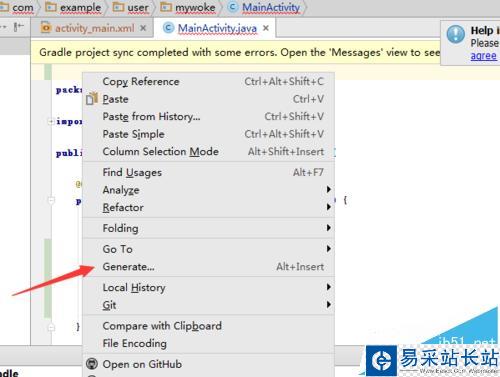Expand the Analyze submenu
The image size is (500, 377).
(208, 190)
